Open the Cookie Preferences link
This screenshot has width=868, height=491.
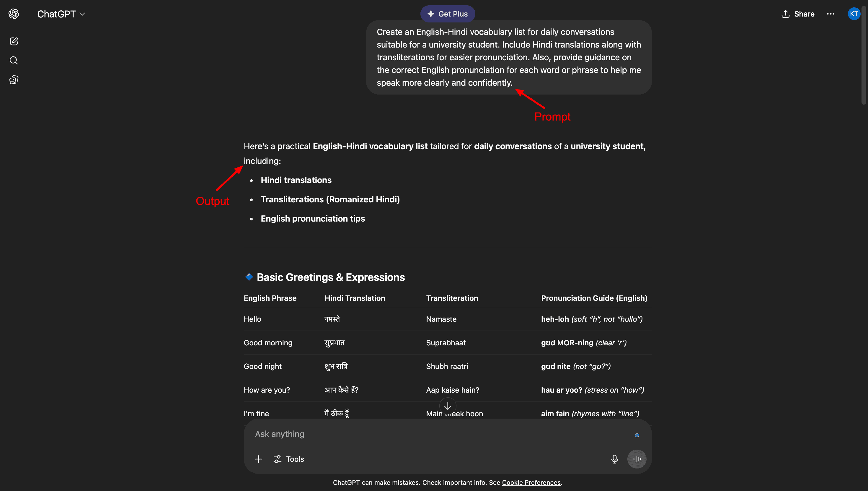click(x=531, y=482)
